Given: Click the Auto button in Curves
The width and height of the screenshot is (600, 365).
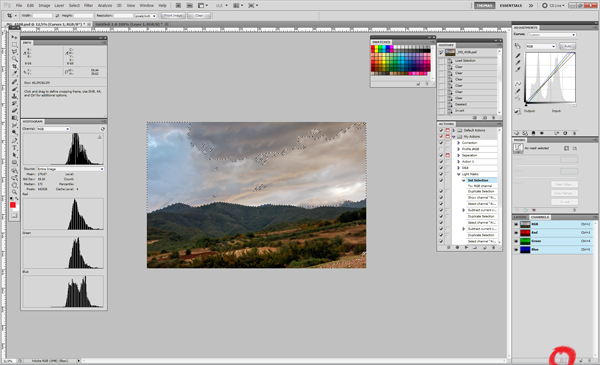Looking at the screenshot, I should pyautogui.click(x=567, y=46).
